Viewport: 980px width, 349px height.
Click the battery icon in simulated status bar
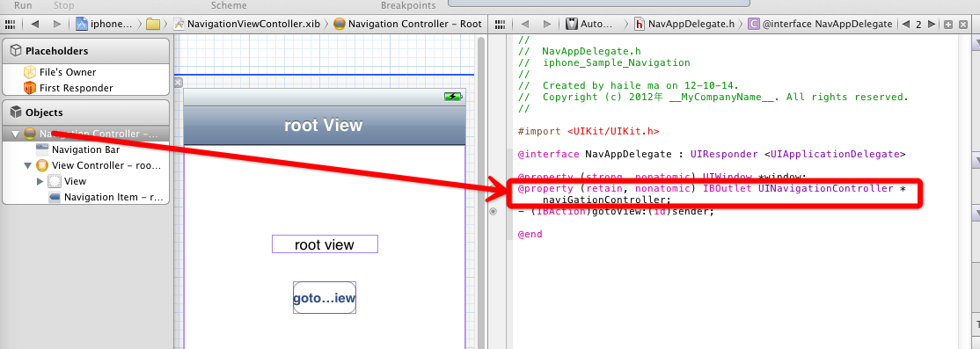pyautogui.click(x=453, y=97)
